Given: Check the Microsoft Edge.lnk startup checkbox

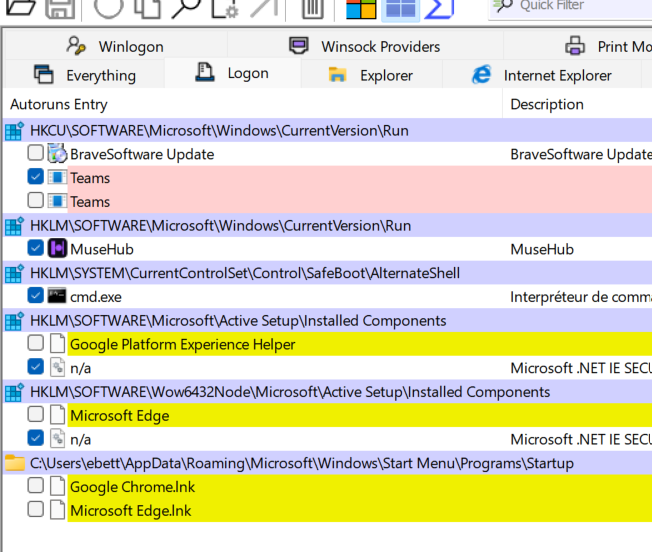Looking at the screenshot, I should pos(35,509).
